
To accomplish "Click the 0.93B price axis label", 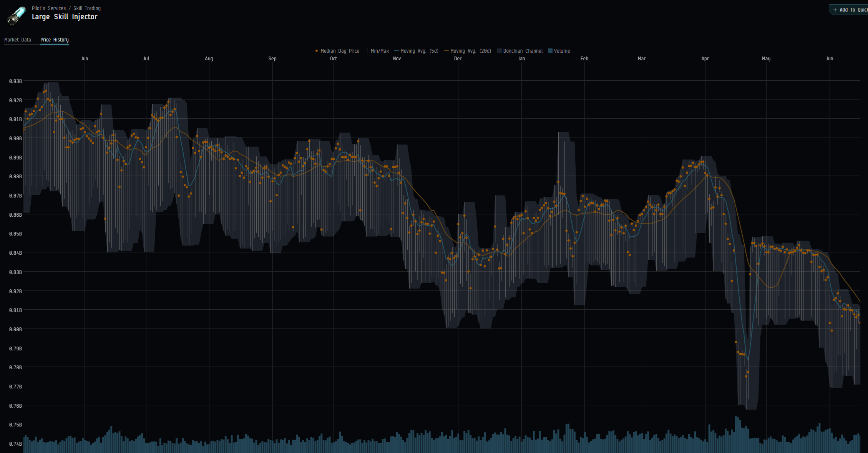I will pos(15,81).
